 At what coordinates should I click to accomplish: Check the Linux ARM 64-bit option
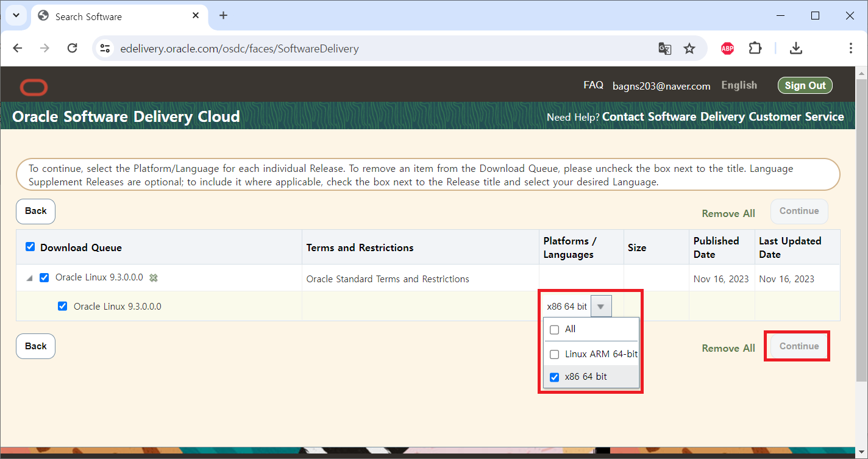pos(554,354)
